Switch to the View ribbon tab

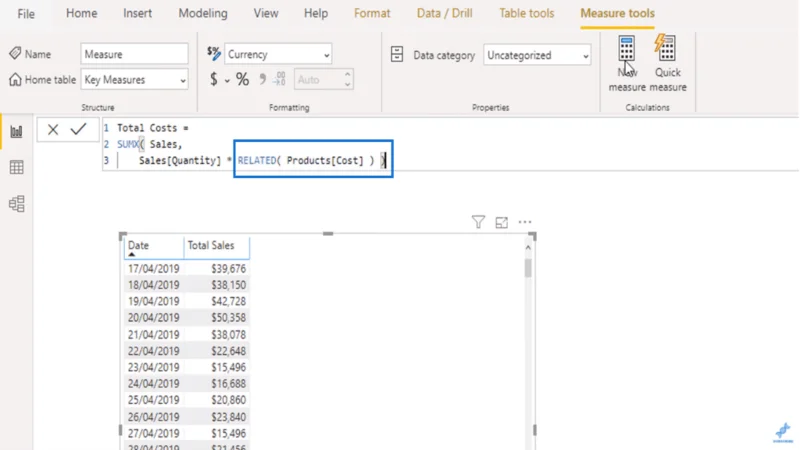266,13
